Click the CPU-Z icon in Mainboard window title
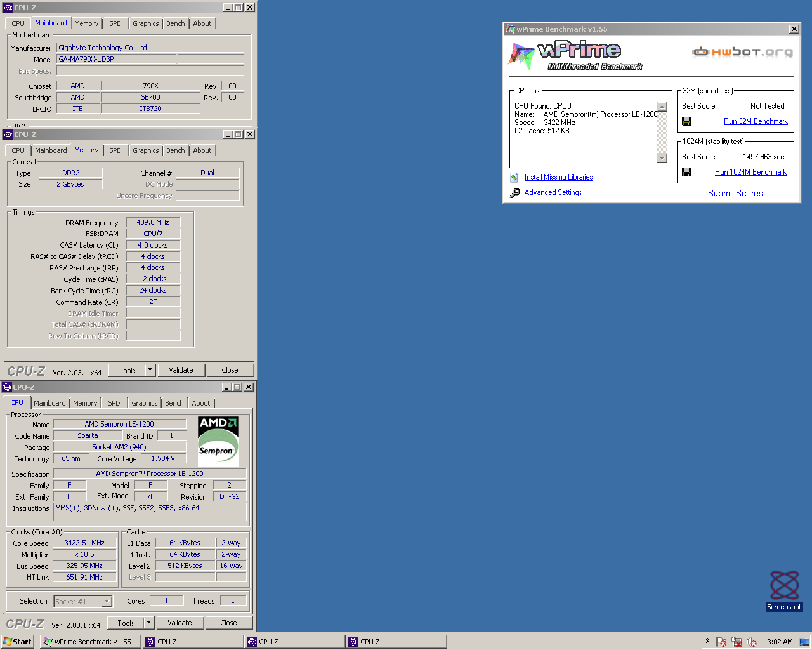The width and height of the screenshot is (812, 650). [x=8, y=8]
